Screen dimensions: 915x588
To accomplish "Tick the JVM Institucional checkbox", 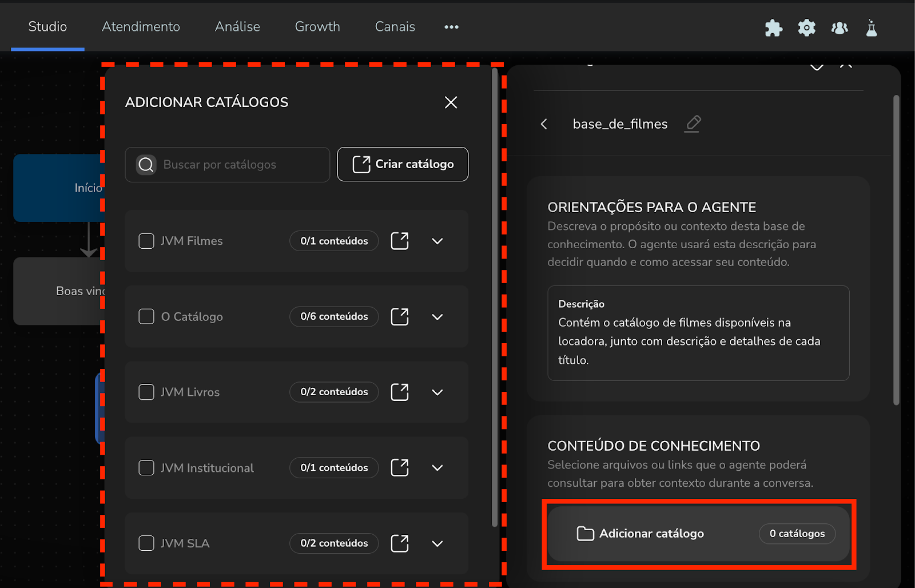I will 146,468.
